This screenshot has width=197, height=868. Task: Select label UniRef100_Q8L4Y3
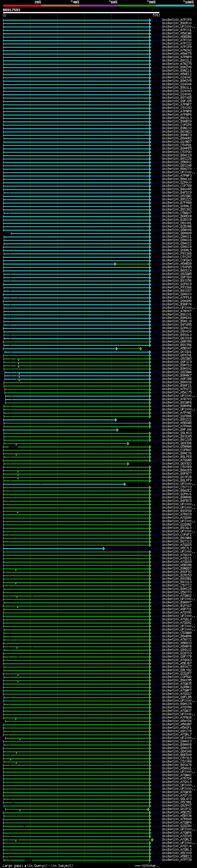[x=177, y=799]
